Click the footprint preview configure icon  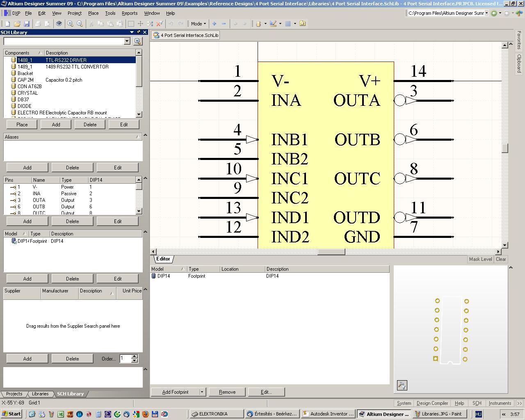click(402, 385)
